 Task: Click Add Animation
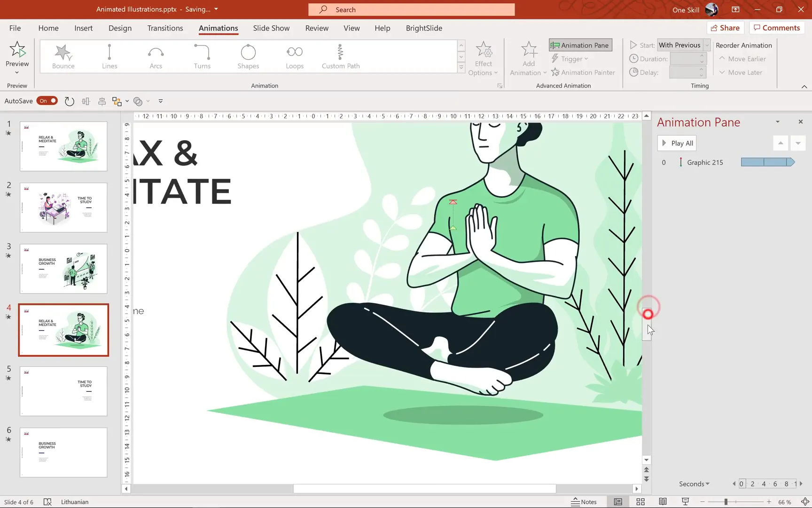pos(528,59)
